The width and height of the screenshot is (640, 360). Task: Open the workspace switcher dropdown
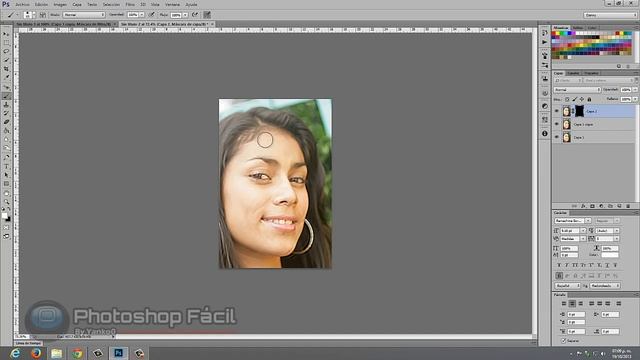(x=610, y=15)
